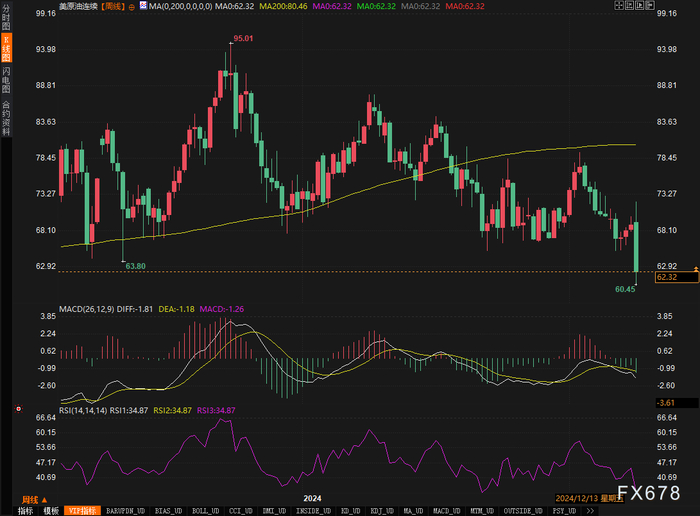Screen dimensions: 700x516
Task: Click the 60.45 low price label
Action: click(x=625, y=289)
